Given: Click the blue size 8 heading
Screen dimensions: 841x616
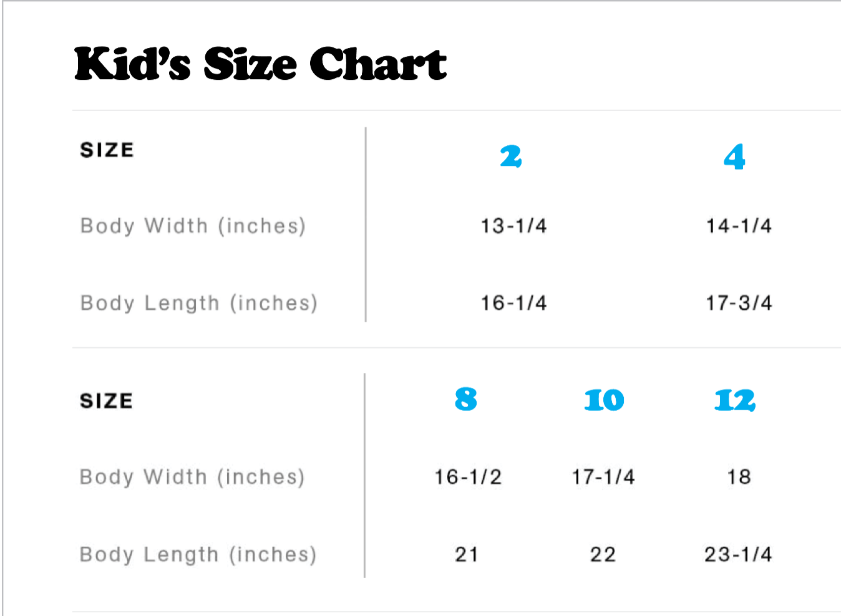Looking at the screenshot, I should click(x=466, y=399).
